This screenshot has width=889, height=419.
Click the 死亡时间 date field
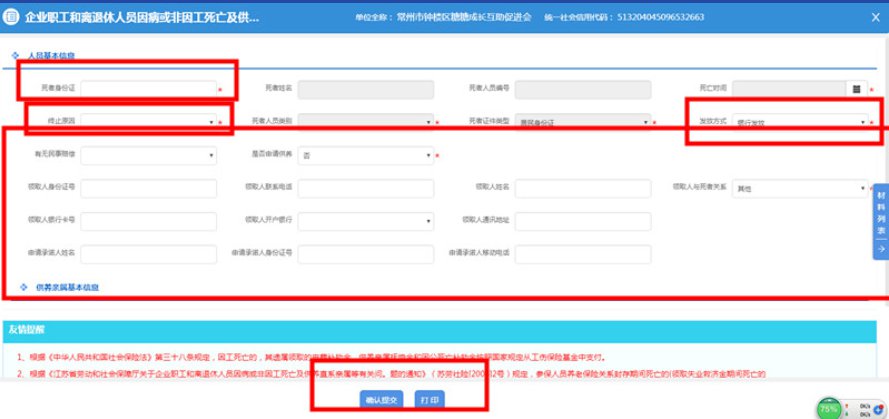[789, 90]
